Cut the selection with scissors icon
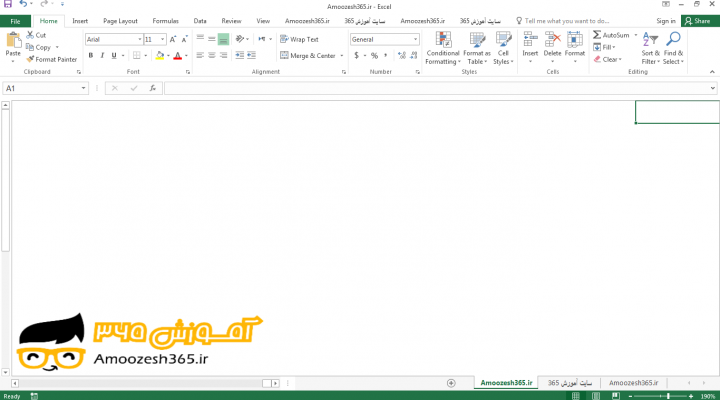 tap(30, 35)
